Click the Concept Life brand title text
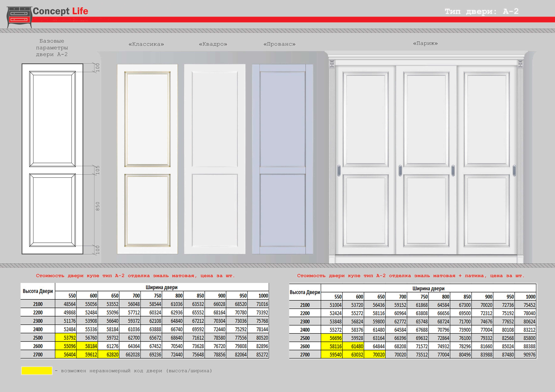This screenshot has height=392, width=555. click(x=60, y=11)
